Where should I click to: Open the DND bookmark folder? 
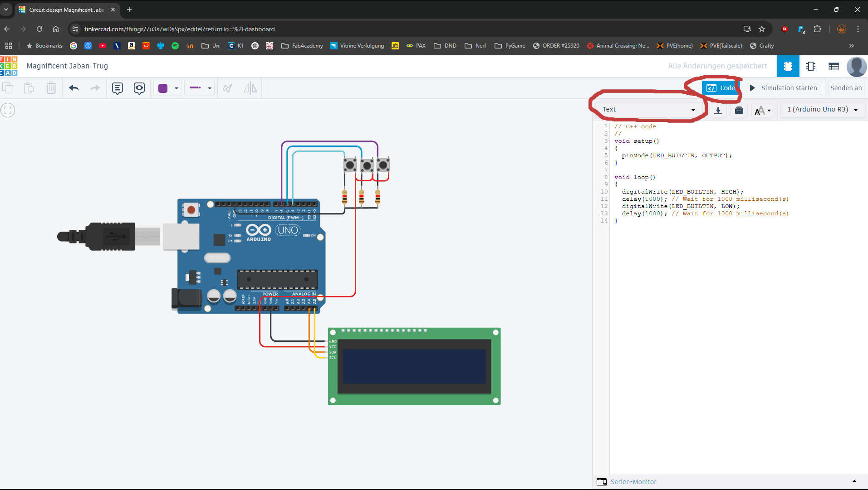(x=445, y=46)
